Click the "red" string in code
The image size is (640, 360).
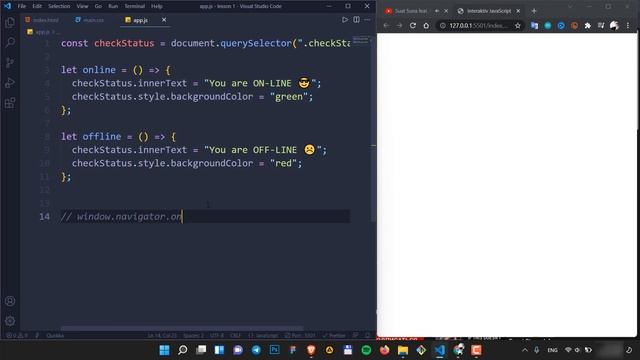(283, 163)
